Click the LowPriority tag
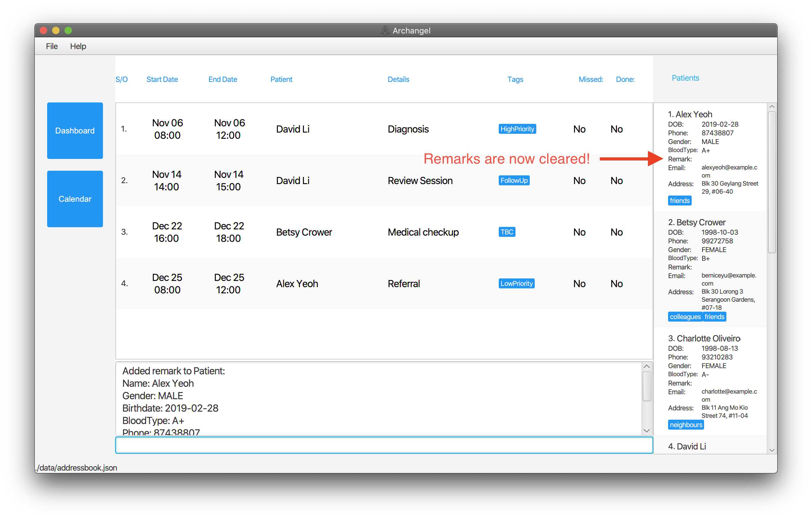The height and width of the screenshot is (519, 812). [x=516, y=284]
